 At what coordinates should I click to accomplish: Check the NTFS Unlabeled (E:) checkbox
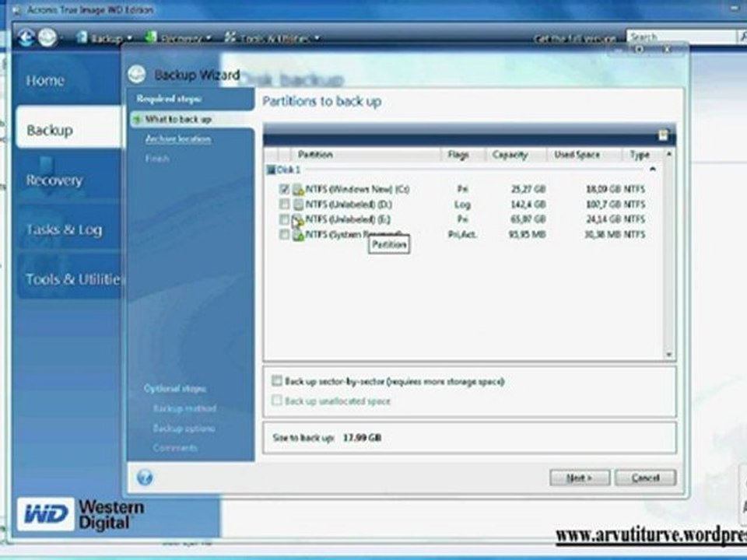click(x=285, y=219)
